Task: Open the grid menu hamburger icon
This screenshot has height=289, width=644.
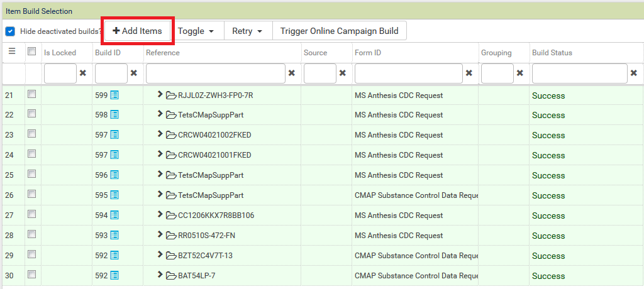Action: pyautogui.click(x=12, y=52)
